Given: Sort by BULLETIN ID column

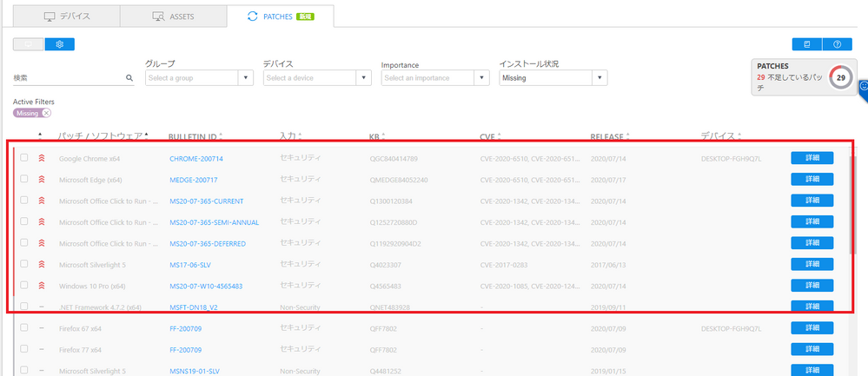Looking at the screenshot, I should pyautogui.click(x=196, y=136).
